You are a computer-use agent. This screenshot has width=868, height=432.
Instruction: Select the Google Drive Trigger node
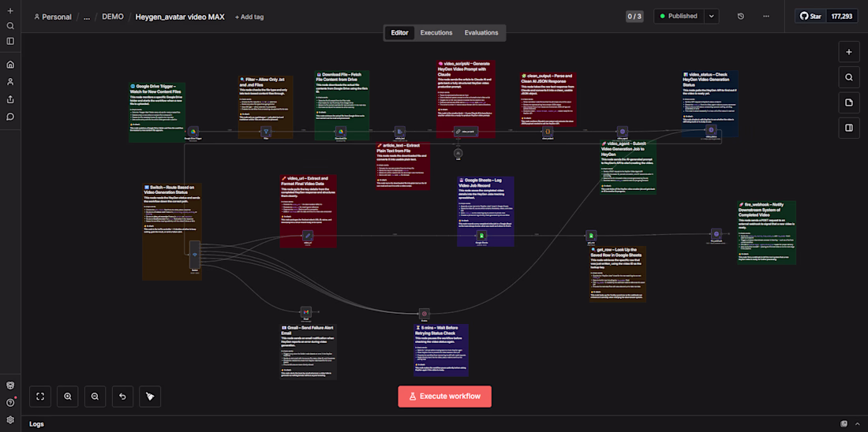point(193,132)
